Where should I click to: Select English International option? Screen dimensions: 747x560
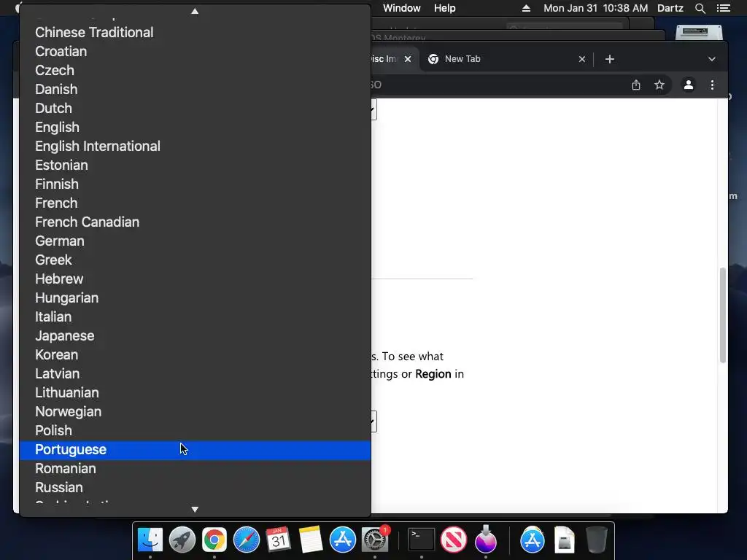point(195,146)
